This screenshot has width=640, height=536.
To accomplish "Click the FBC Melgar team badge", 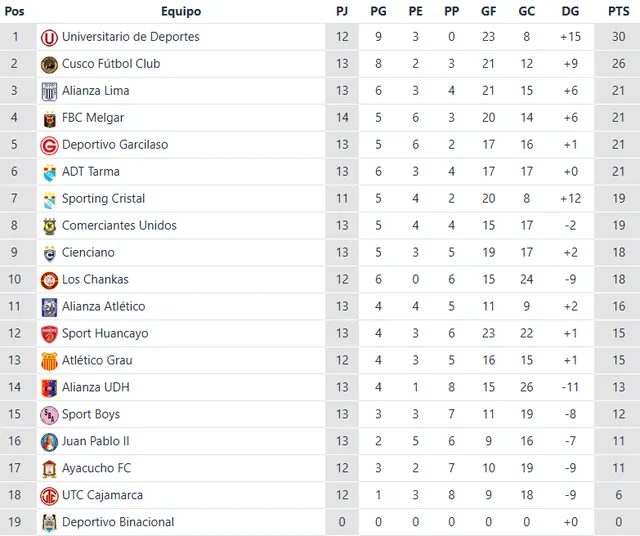I will click(49, 118).
